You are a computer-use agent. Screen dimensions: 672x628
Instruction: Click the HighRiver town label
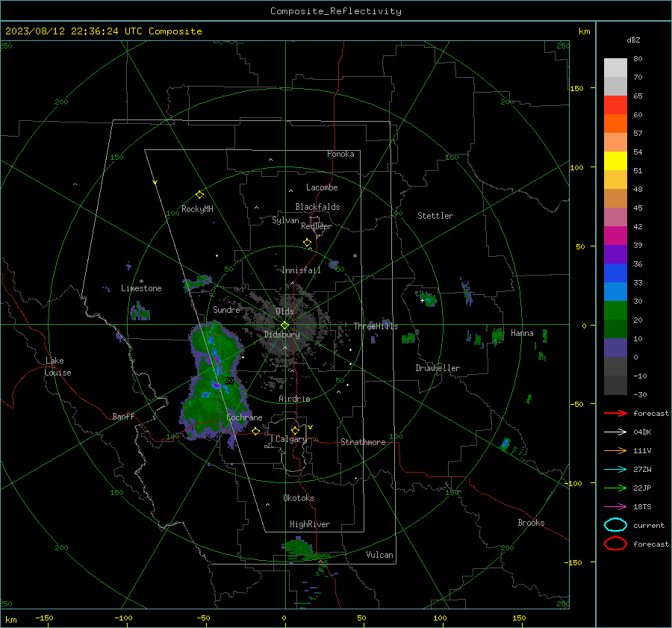[x=310, y=524]
